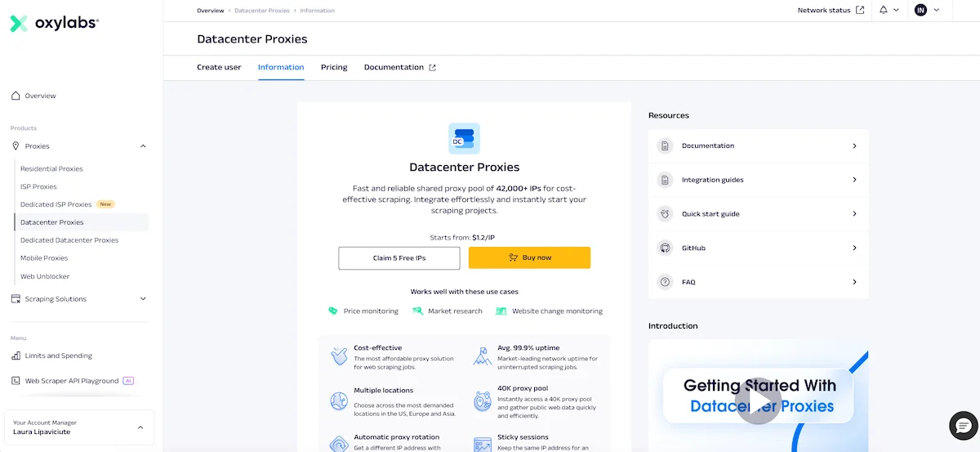This screenshot has height=452, width=980.
Task: Click the Getting Started video thumbnail title
Action: click(759, 396)
